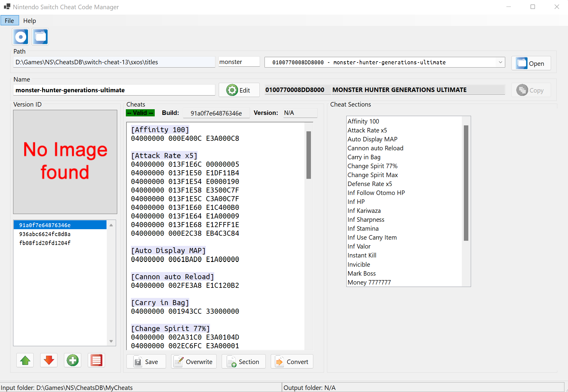Open the File menu
This screenshot has width=568, height=392.
(x=10, y=21)
